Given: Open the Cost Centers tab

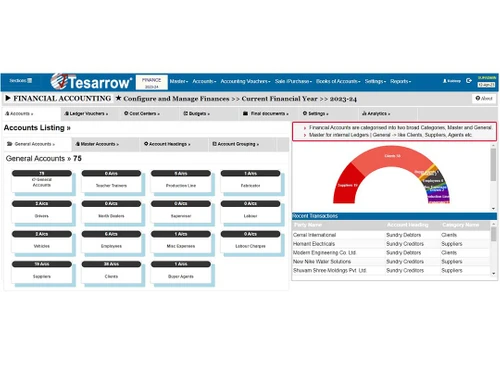Looking at the screenshot, I should pos(150,114).
